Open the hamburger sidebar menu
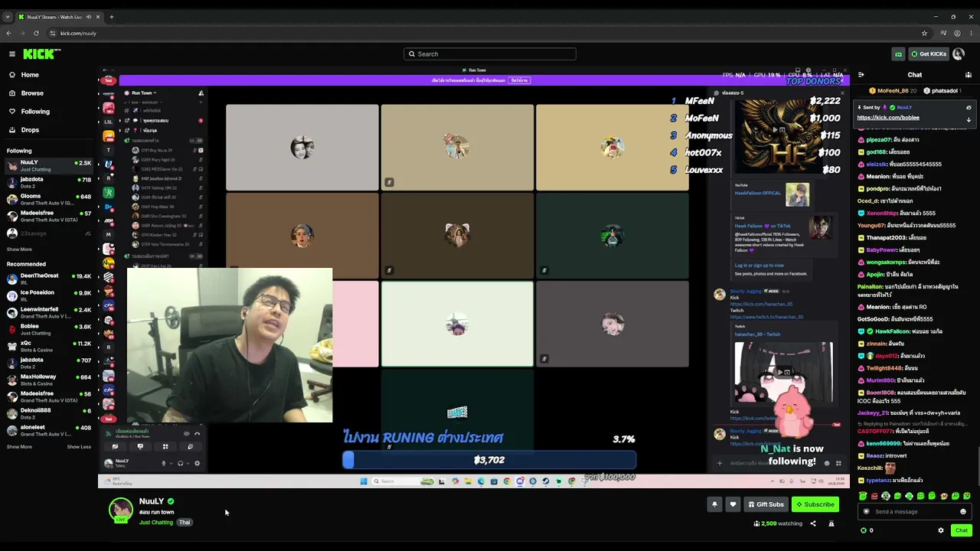Image resolution: width=980 pixels, height=551 pixels. 11,54
